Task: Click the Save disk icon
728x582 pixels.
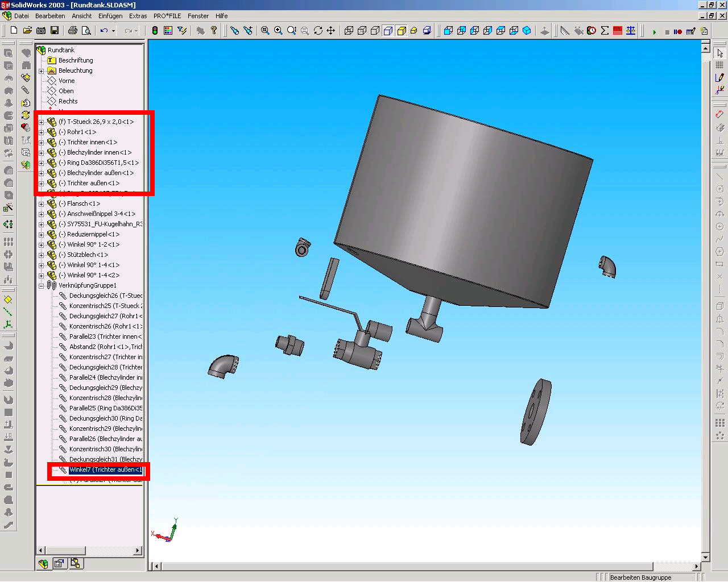Action: click(55, 31)
